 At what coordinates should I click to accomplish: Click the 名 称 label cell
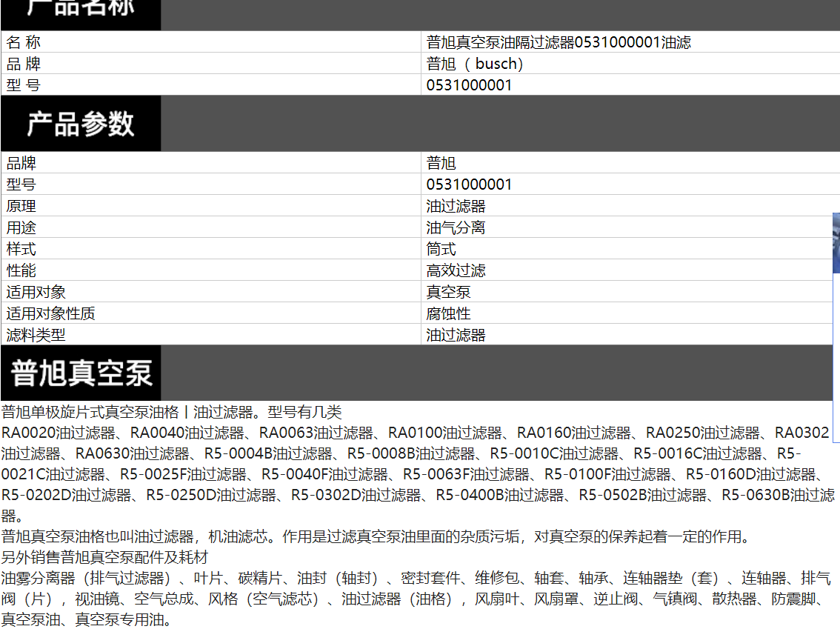(211, 41)
